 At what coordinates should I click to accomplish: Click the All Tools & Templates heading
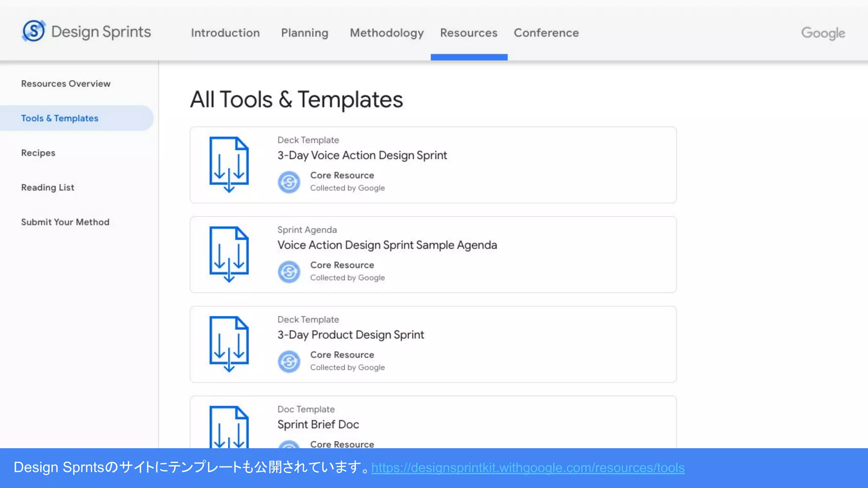click(x=296, y=100)
